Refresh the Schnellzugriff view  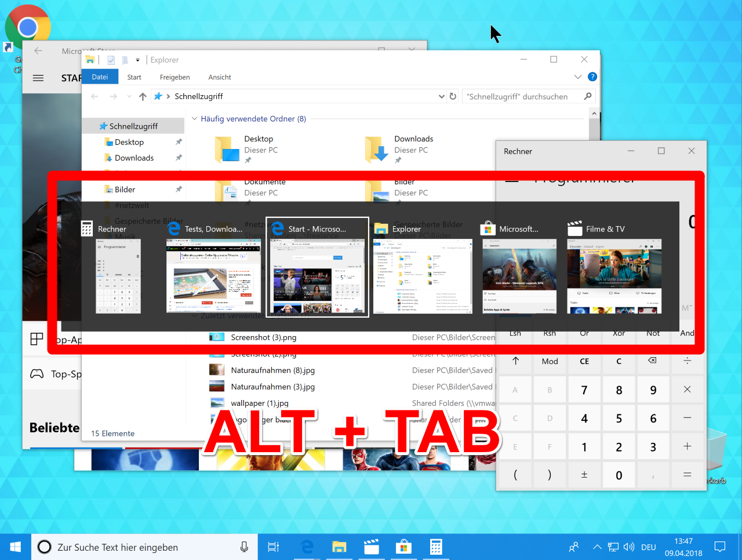tap(453, 96)
